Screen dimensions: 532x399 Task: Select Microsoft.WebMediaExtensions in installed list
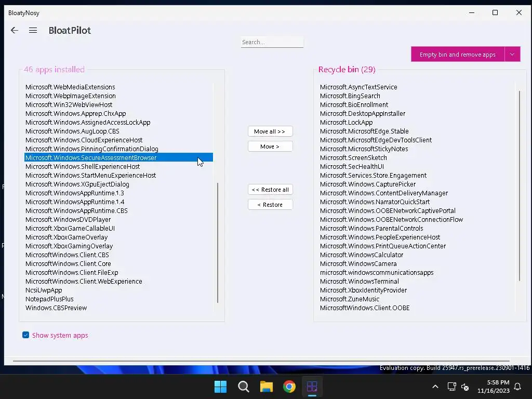[x=118, y=87]
